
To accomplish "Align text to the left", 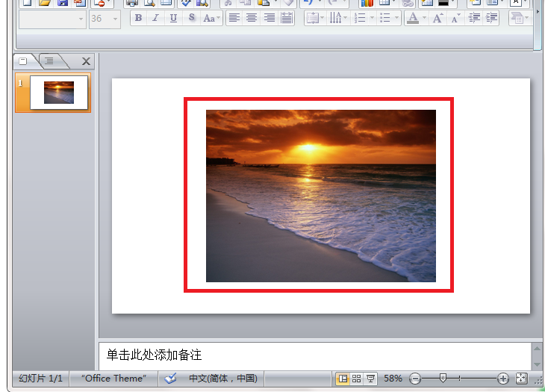I will (234, 18).
